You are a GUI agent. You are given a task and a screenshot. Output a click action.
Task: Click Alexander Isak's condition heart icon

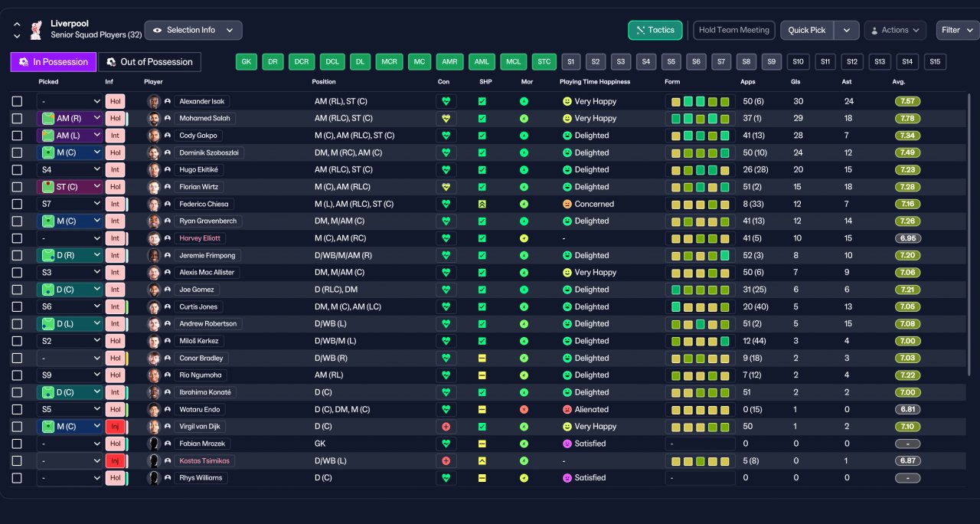click(x=446, y=101)
